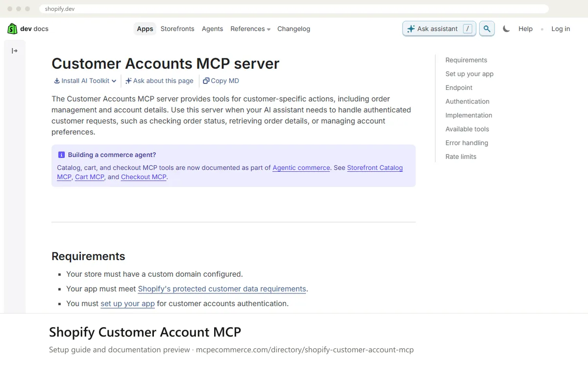Viewport: 588px width, 368px height.
Task: Click the Help link
Action: tap(525, 29)
